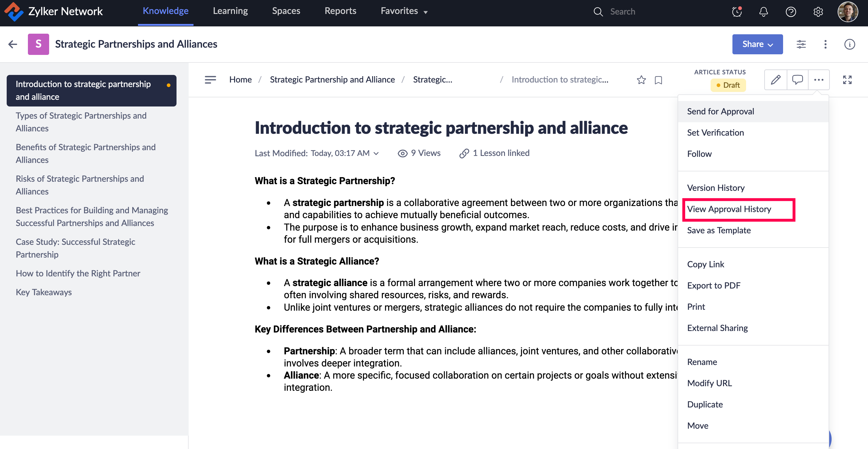Click the back arrow next to manual title
868x449 pixels.
[13, 44]
